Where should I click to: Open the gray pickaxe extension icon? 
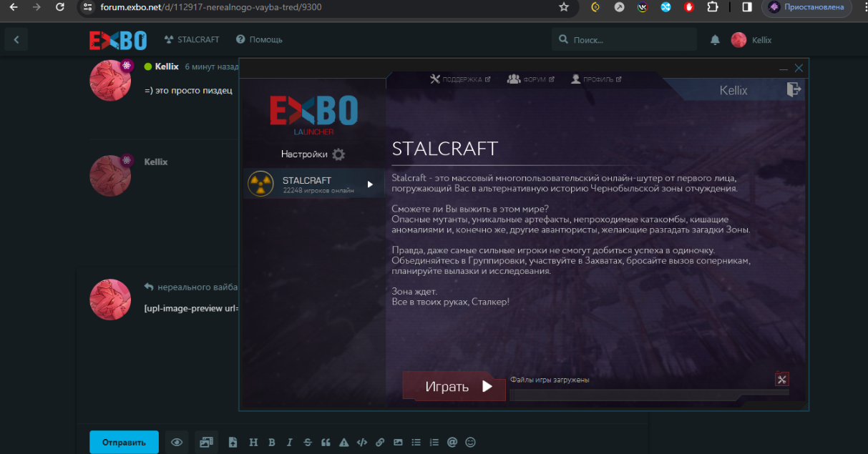click(620, 7)
